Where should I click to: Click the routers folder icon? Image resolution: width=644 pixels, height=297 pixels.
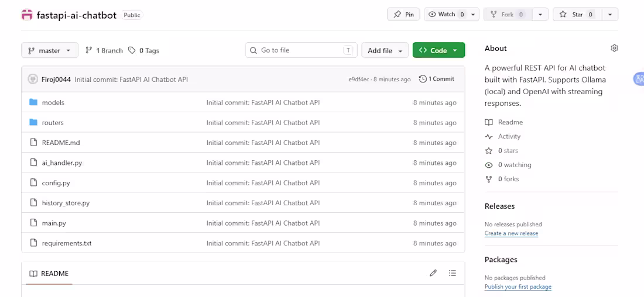tap(33, 122)
